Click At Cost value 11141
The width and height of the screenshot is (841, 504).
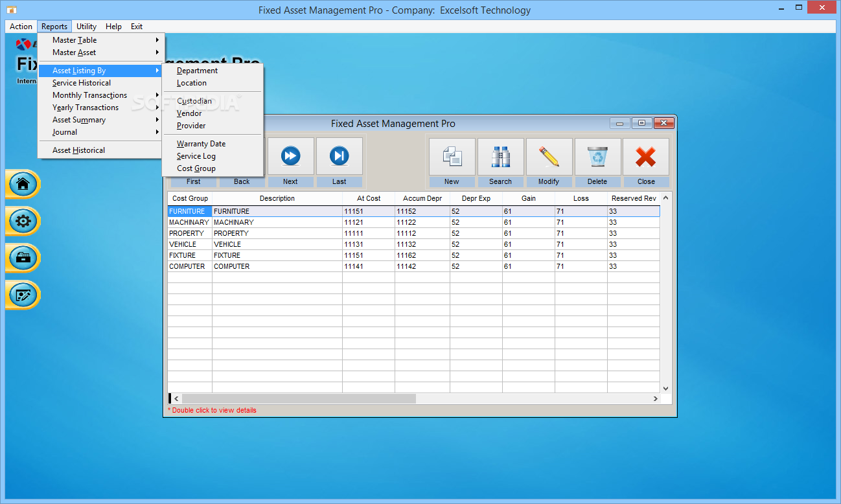pyautogui.click(x=369, y=266)
